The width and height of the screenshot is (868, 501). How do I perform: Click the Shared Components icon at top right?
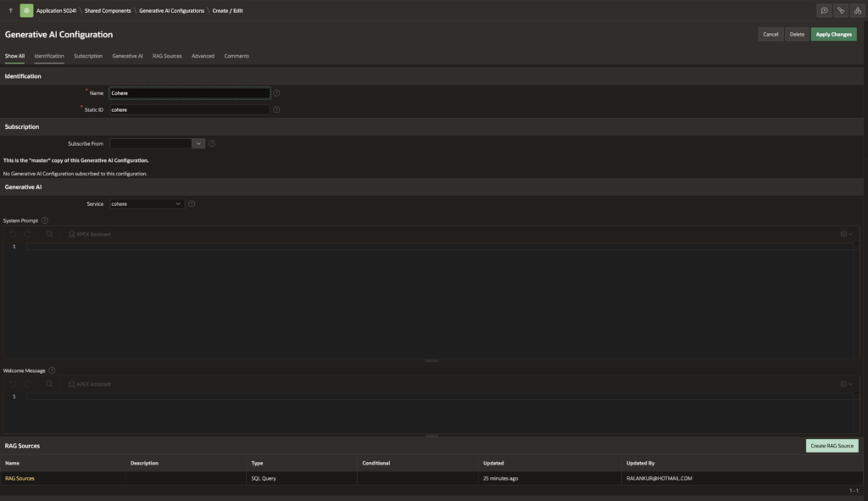click(x=856, y=10)
